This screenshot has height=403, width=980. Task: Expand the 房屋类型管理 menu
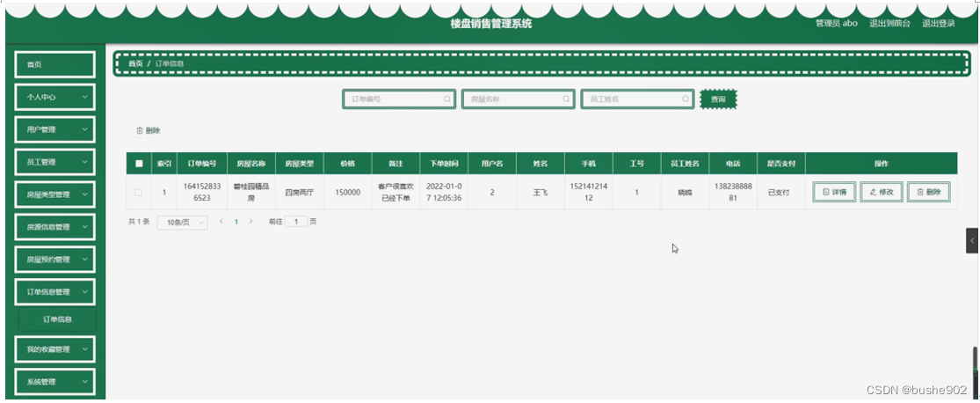(x=55, y=194)
